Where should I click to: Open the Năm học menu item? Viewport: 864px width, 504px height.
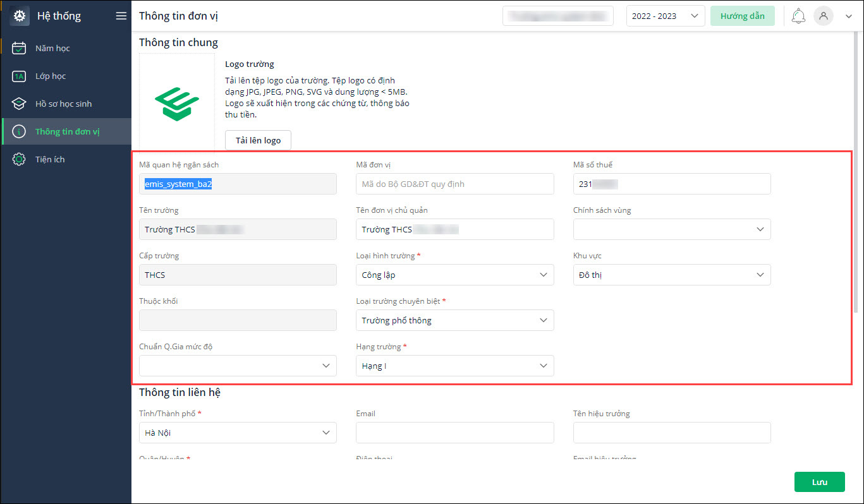66,48
